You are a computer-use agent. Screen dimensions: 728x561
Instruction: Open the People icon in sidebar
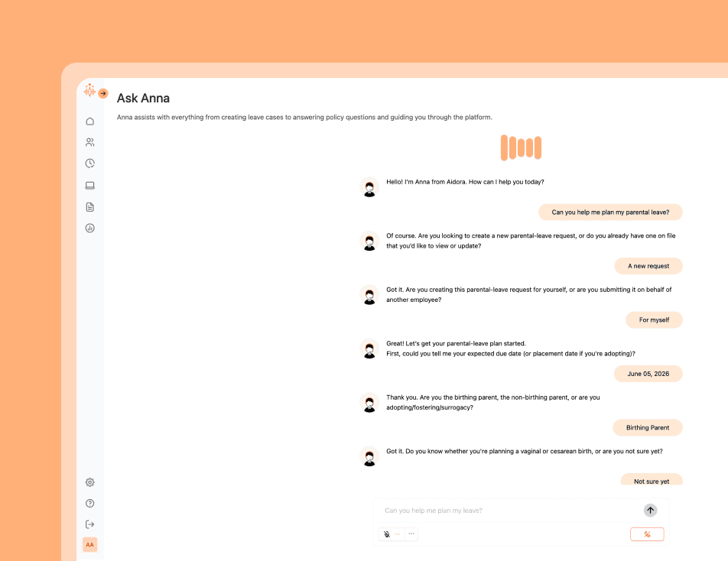click(x=90, y=142)
